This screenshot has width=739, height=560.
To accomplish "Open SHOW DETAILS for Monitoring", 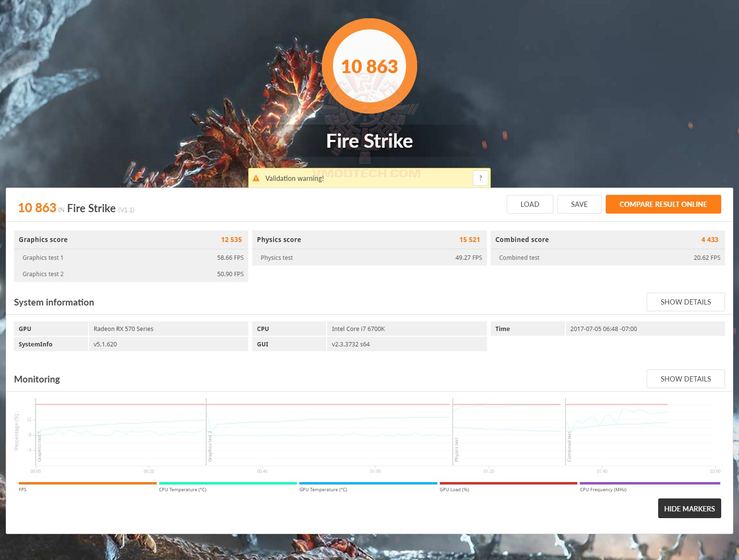I will pos(685,379).
